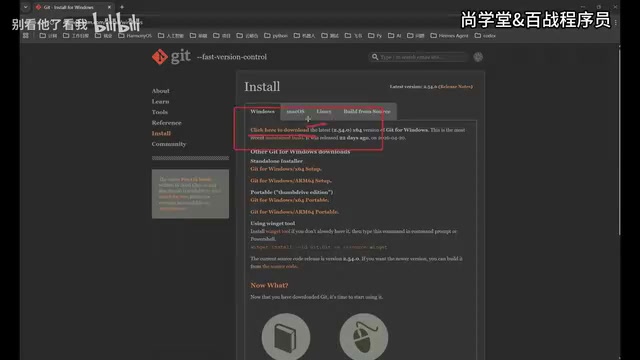Screen dimensions: 640x360
Task: Download Git for Windows/ARM64 Setup
Action: point(290,180)
